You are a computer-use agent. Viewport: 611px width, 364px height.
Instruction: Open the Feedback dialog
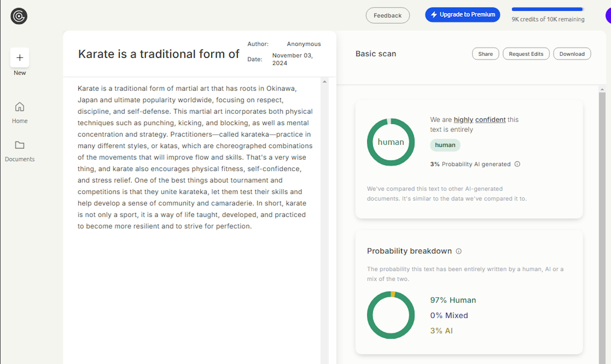(x=387, y=15)
